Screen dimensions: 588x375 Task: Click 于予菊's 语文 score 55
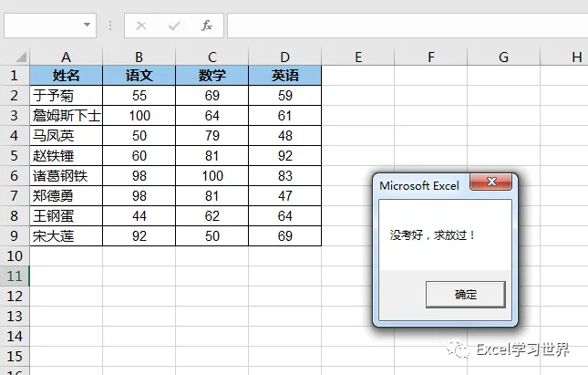click(x=139, y=95)
